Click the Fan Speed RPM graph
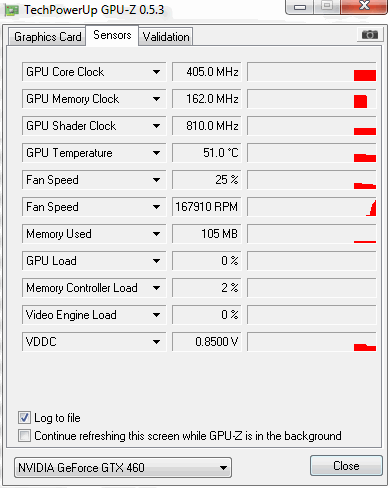This screenshot has height=488, width=390. point(311,207)
